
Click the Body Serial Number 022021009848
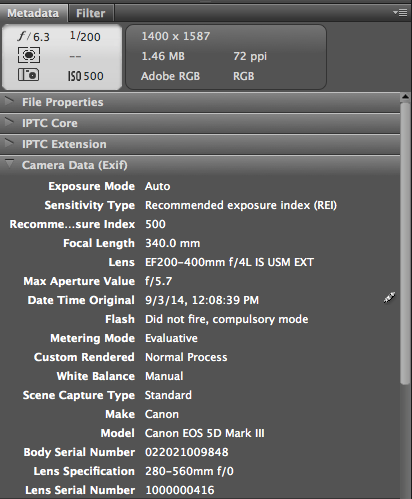(x=187, y=452)
